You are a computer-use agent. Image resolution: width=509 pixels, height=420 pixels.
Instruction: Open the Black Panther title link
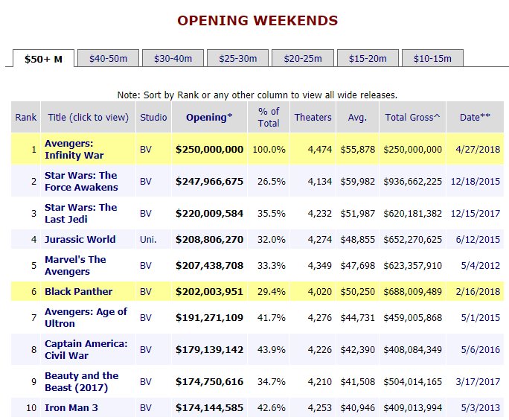coord(78,292)
